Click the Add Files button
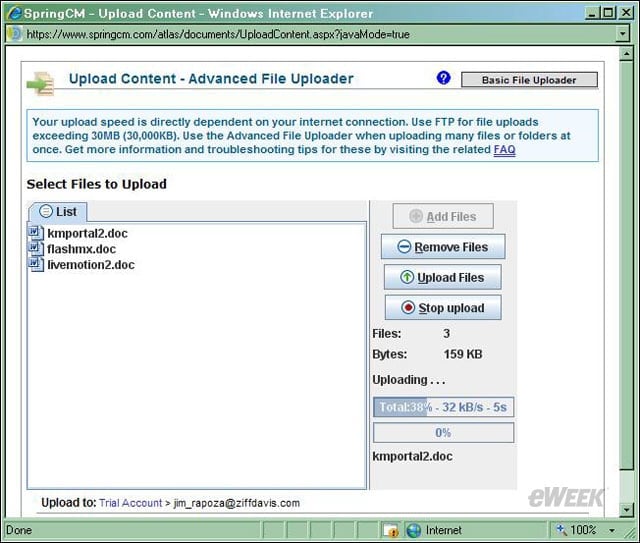640x543 pixels. [443, 216]
